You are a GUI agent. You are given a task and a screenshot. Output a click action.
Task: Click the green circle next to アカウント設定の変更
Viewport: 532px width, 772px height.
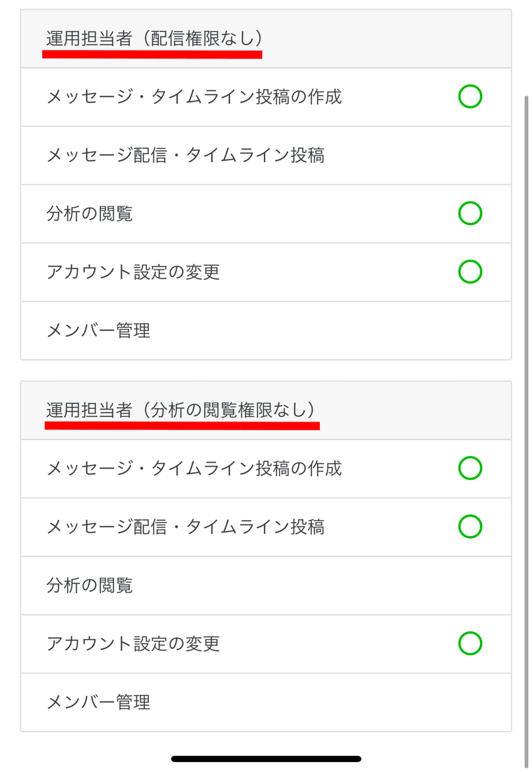(x=470, y=272)
